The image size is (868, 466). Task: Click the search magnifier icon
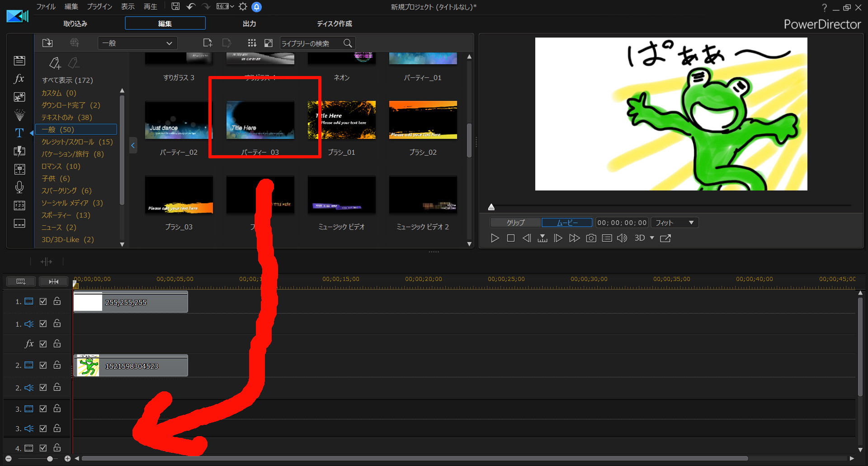(x=348, y=43)
